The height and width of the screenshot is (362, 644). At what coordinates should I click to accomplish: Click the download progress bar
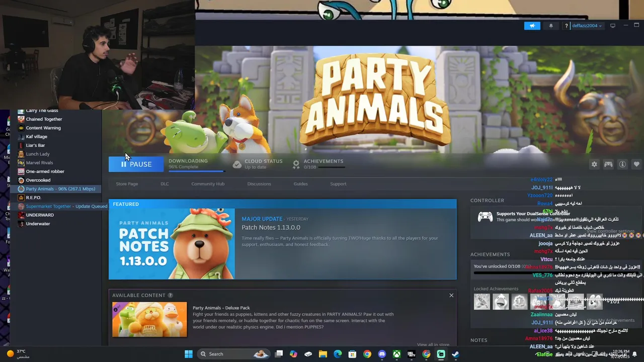(196, 171)
